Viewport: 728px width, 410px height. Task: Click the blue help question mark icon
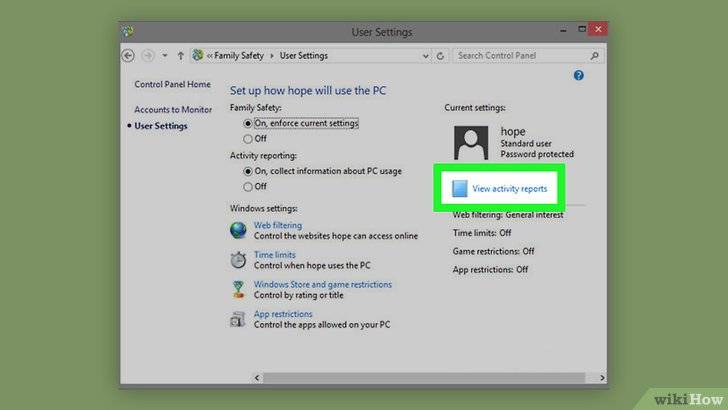coord(578,76)
